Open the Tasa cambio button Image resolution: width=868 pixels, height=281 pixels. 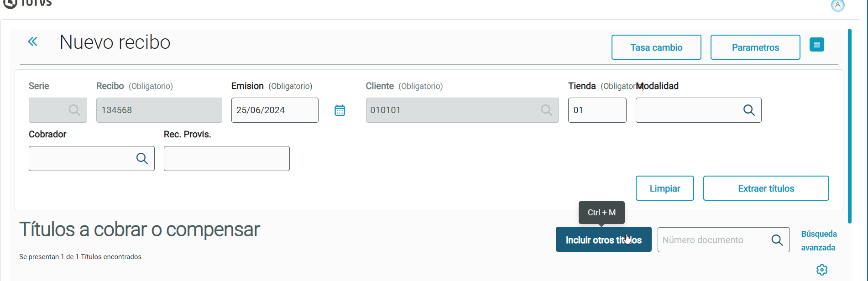656,47
